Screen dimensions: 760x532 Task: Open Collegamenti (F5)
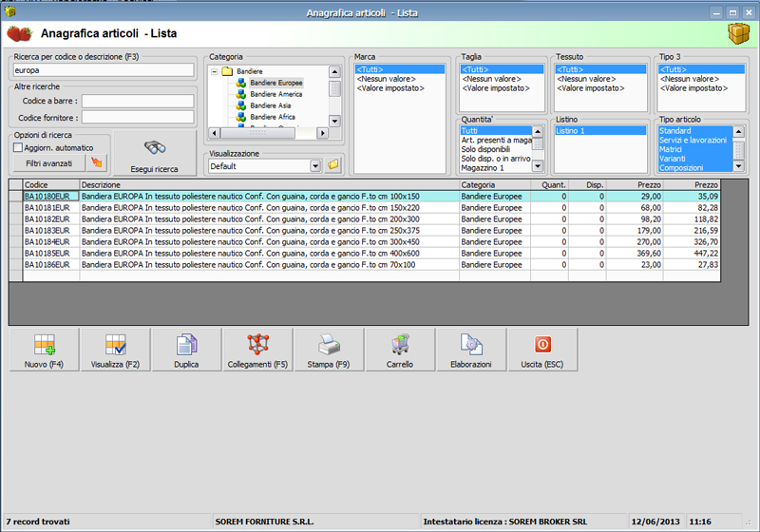coord(257,350)
